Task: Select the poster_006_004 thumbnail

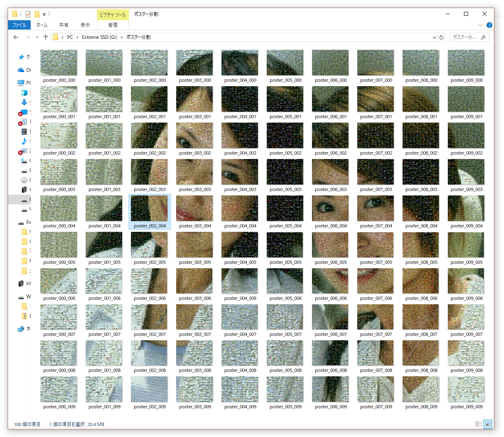Action: [330, 208]
